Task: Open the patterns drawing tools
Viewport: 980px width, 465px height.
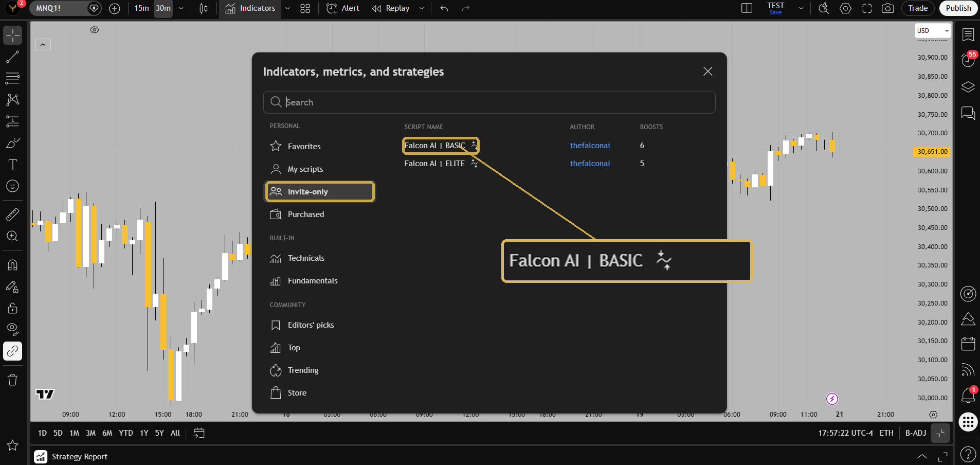Action: pyautogui.click(x=12, y=100)
